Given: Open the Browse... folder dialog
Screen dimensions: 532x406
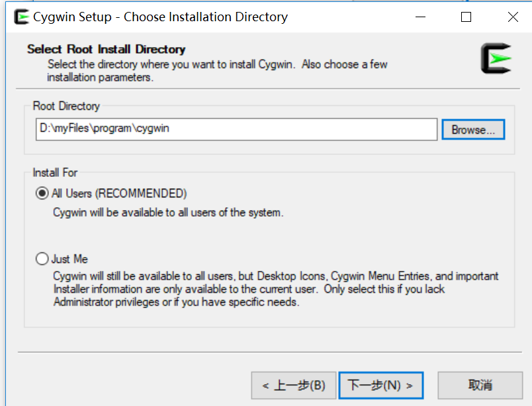Looking at the screenshot, I should tap(473, 130).
